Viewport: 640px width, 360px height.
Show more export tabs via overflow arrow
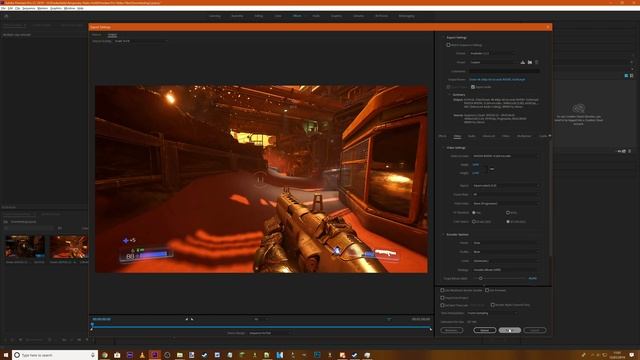(549, 136)
